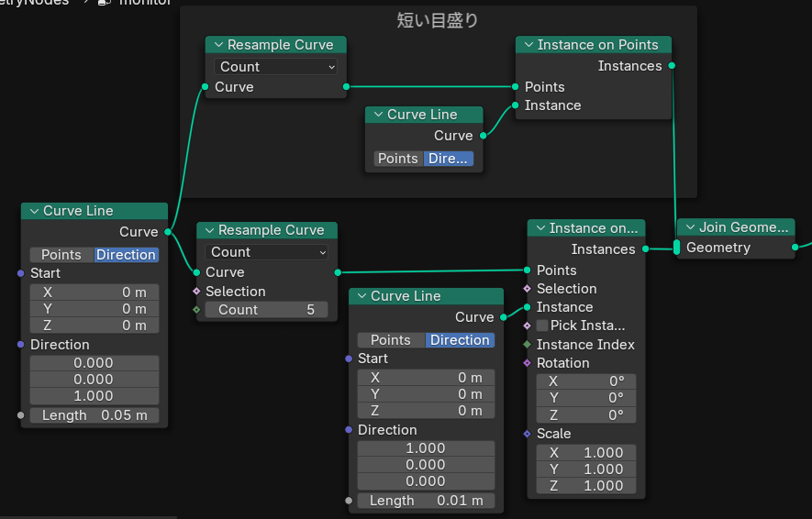Click Instances output socket in the framed node
Image resolution: width=812 pixels, height=519 pixels.
point(673,66)
